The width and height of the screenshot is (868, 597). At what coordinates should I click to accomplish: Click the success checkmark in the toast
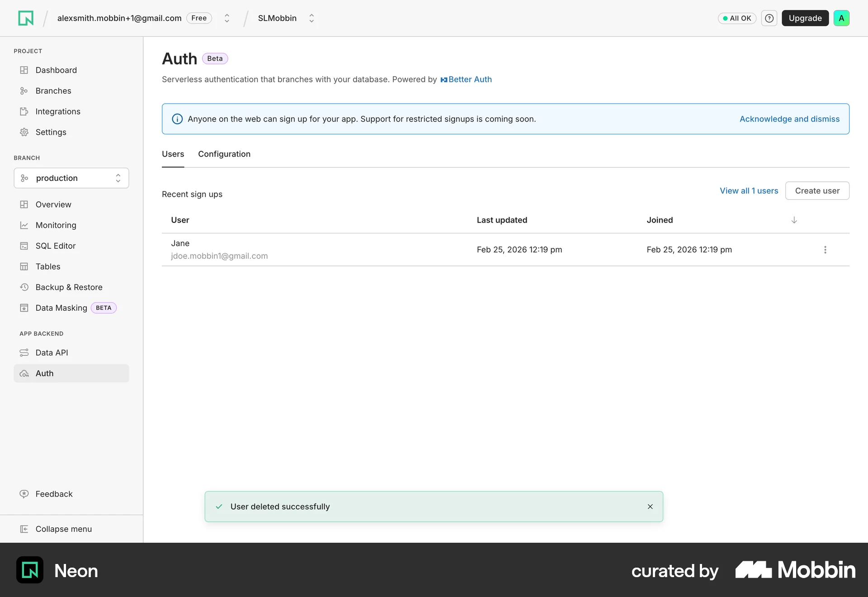coord(219,507)
